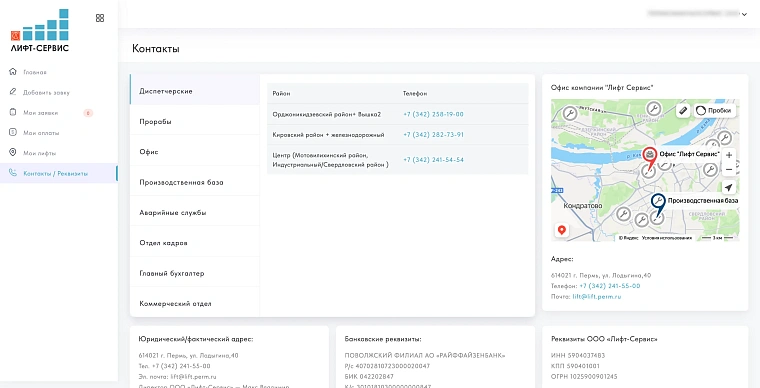Click the Телефон column header
The image size is (760, 388).
click(x=415, y=93)
